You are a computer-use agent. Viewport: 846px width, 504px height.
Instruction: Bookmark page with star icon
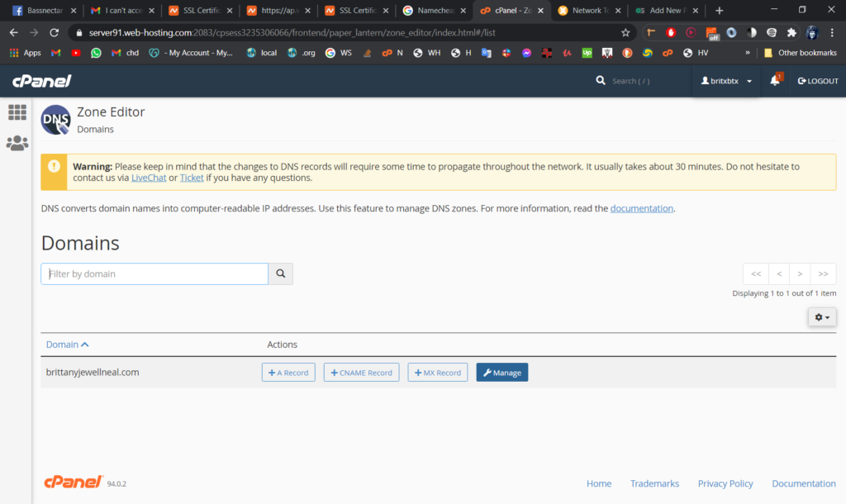pyautogui.click(x=625, y=32)
